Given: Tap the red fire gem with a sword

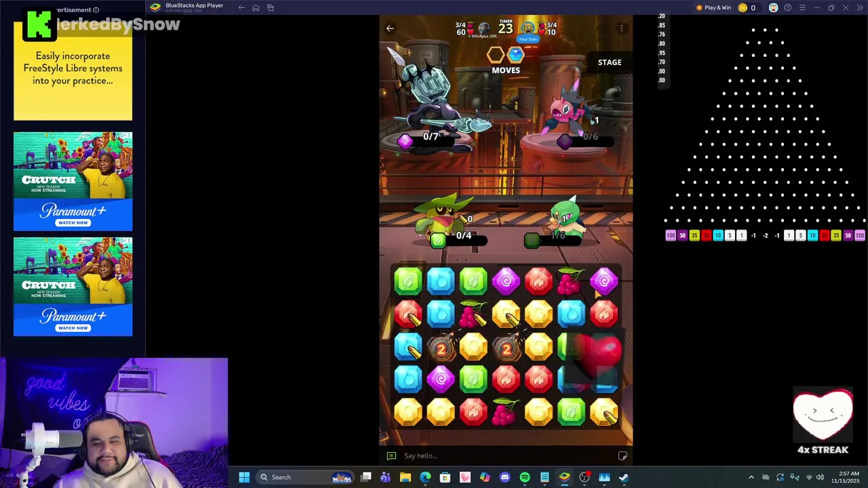Looking at the screenshot, I should (x=408, y=314).
